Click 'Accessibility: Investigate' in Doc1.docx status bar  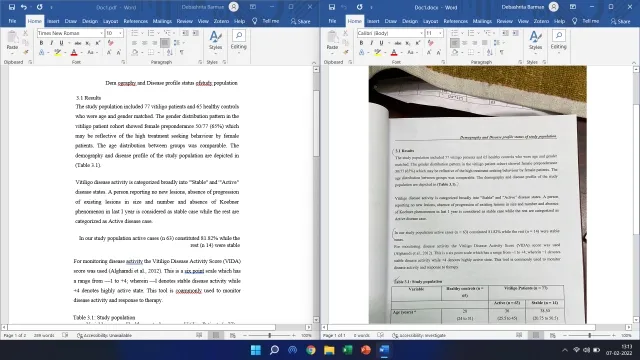(419, 336)
